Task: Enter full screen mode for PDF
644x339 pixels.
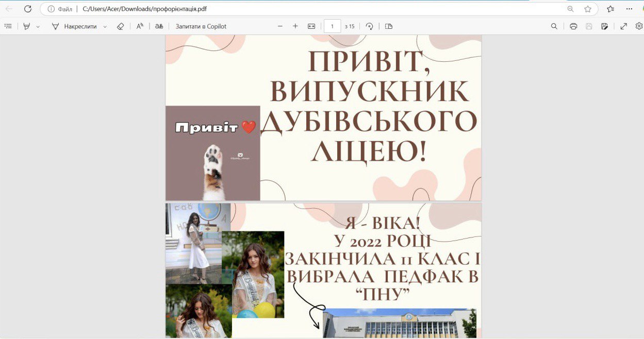Action: 623,26
